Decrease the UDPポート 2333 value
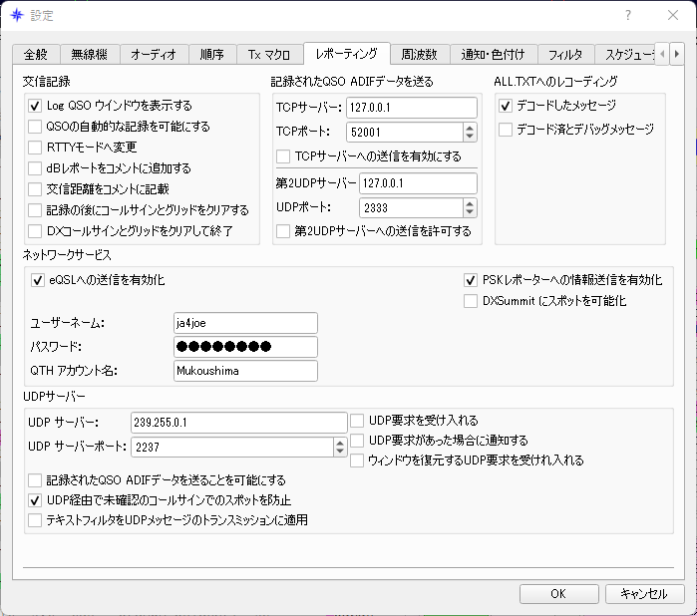This screenshot has height=616, width=697. [470, 212]
